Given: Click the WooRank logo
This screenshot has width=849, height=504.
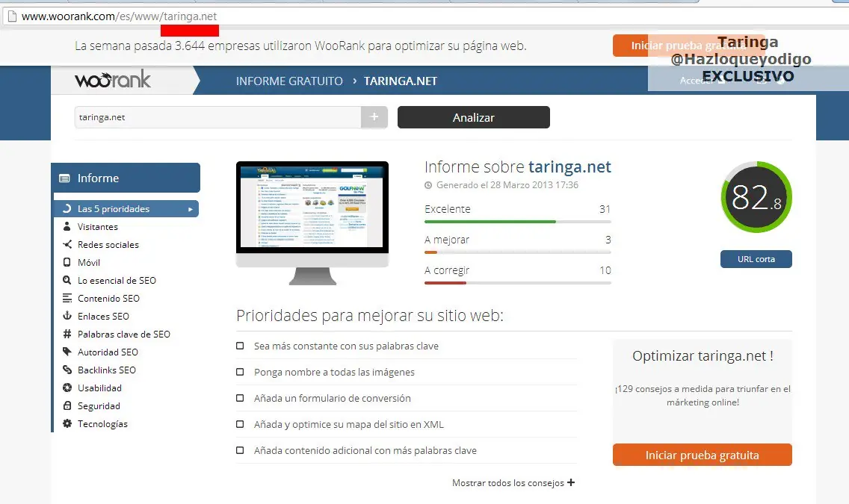Looking at the screenshot, I should click(x=113, y=79).
